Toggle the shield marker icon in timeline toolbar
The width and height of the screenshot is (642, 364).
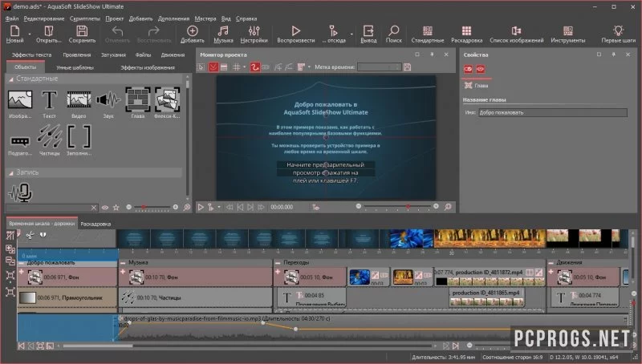[x=43, y=235]
